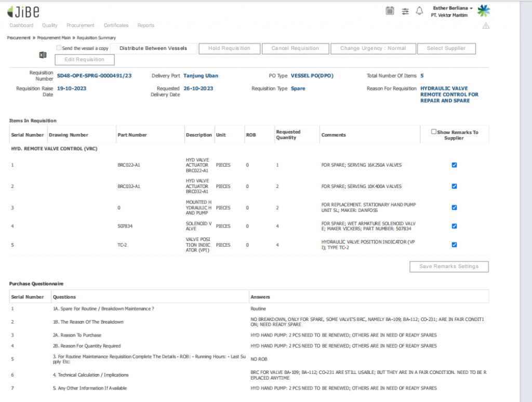Open the Reports menu
The image size is (532, 402).
[145, 25]
